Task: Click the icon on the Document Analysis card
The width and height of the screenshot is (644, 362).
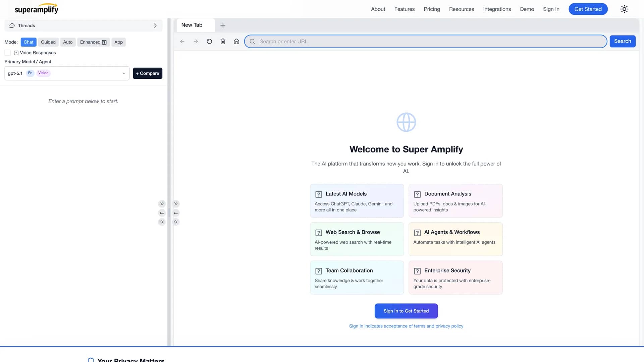Action: pyautogui.click(x=417, y=194)
